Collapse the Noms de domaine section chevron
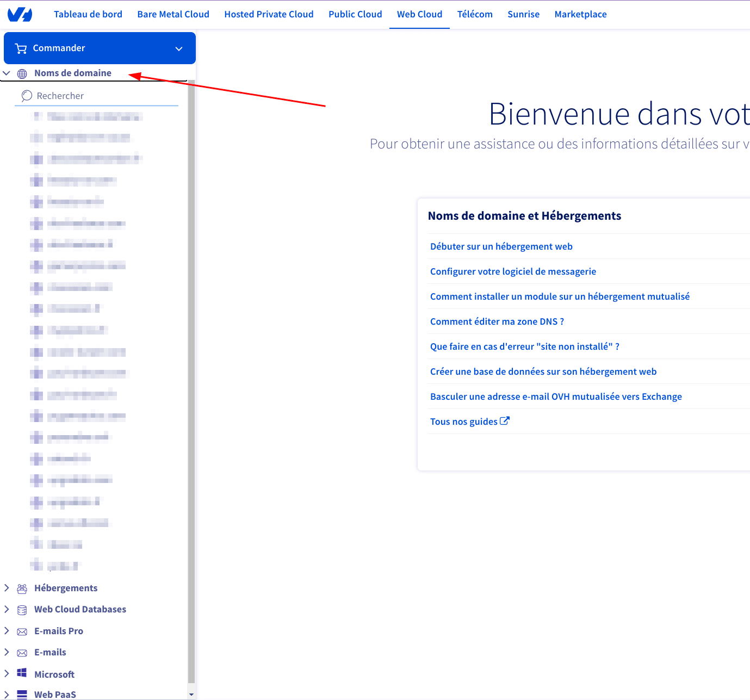Screen dimensions: 750x700 tap(7, 73)
